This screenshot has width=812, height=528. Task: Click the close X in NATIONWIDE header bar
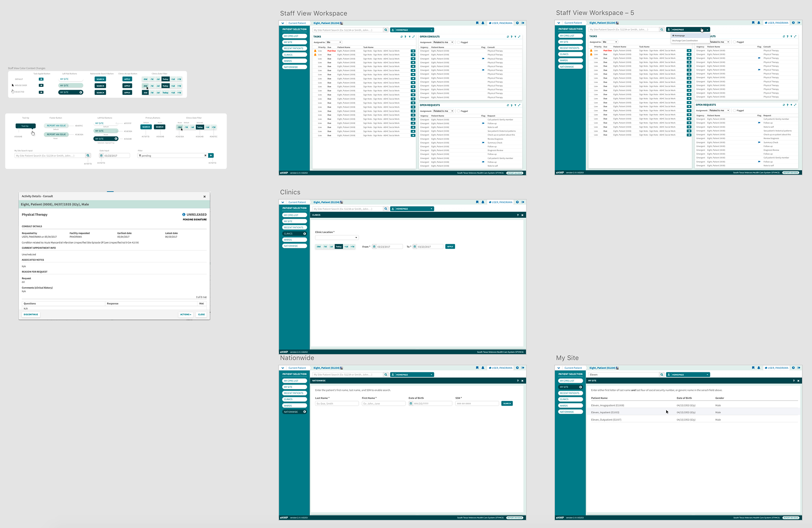click(x=522, y=381)
